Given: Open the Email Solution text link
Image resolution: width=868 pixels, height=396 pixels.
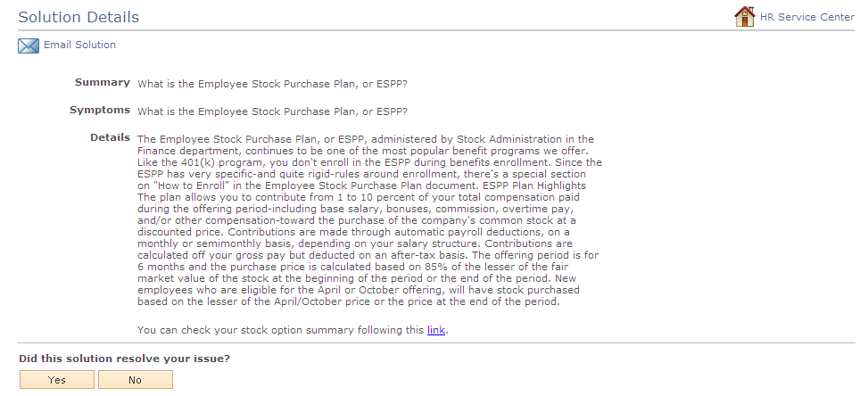Looking at the screenshot, I should tap(79, 45).
